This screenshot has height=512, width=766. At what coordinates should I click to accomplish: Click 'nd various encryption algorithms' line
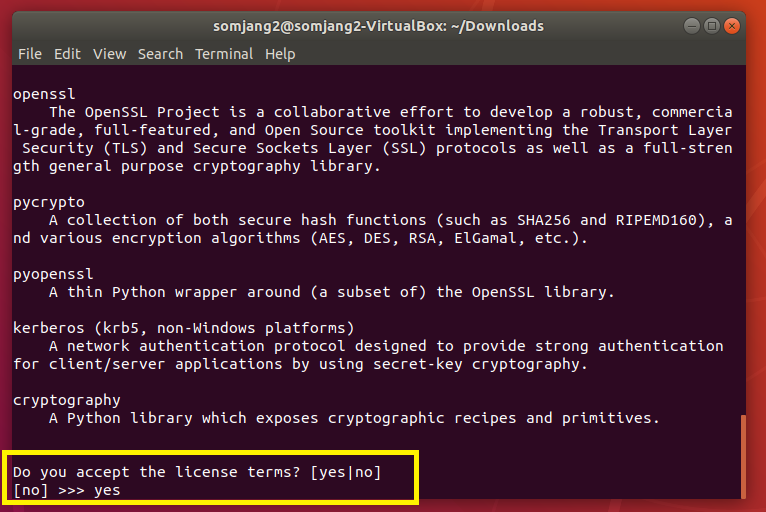[300, 238]
